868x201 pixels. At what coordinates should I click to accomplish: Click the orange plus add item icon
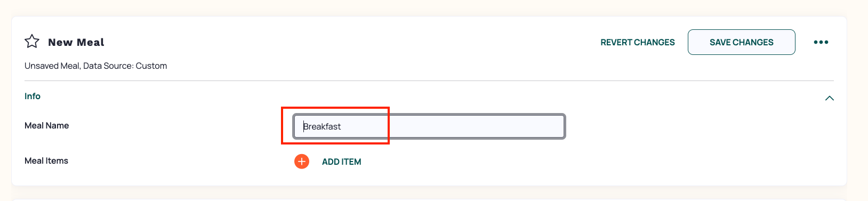pos(302,162)
